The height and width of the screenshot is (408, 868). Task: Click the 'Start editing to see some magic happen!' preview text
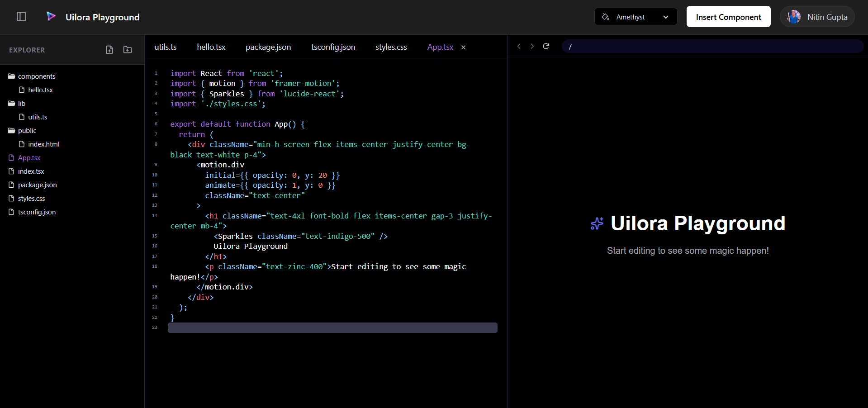point(688,251)
